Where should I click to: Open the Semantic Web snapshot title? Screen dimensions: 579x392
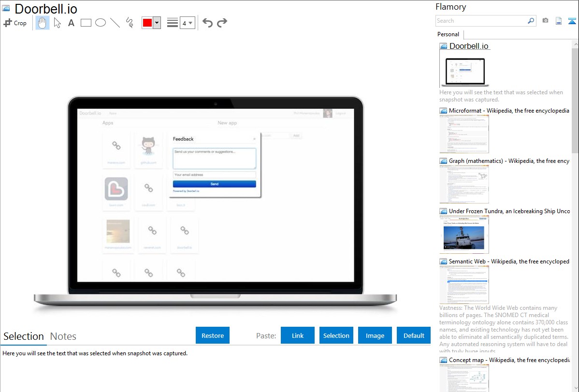(509, 261)
